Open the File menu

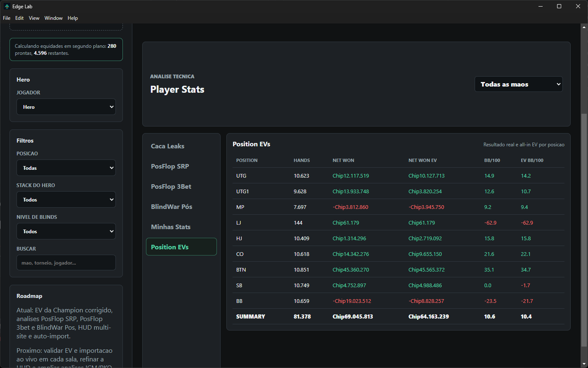click(7, 18)
